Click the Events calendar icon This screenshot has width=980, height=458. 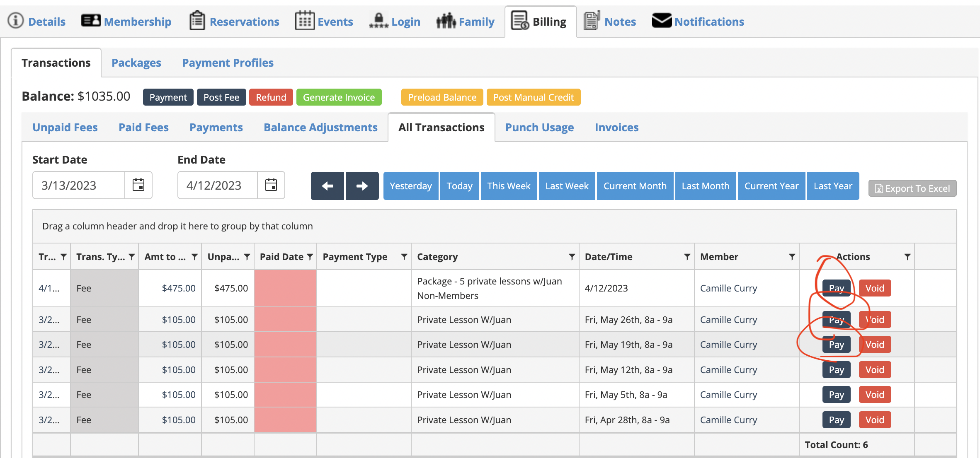click(305, 21)
